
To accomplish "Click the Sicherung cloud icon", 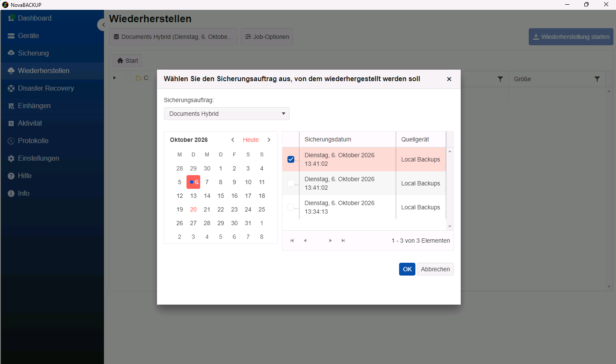I will click(x=11, y=53).
